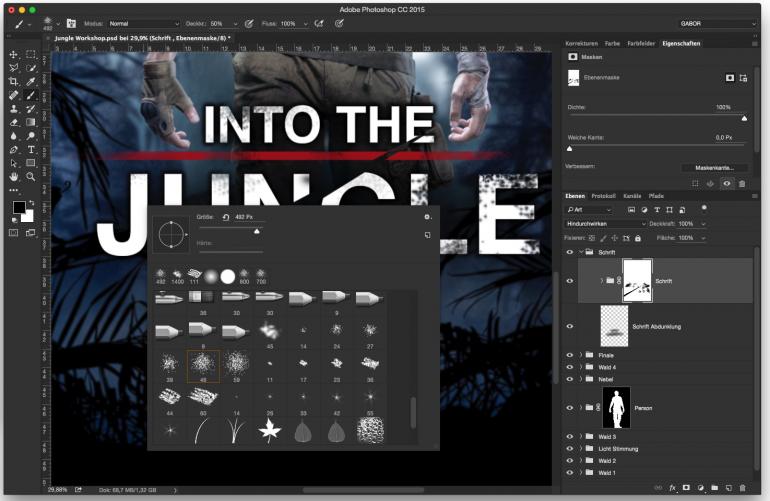Toggle visibility of Schrift group

(x=570, y=252)
